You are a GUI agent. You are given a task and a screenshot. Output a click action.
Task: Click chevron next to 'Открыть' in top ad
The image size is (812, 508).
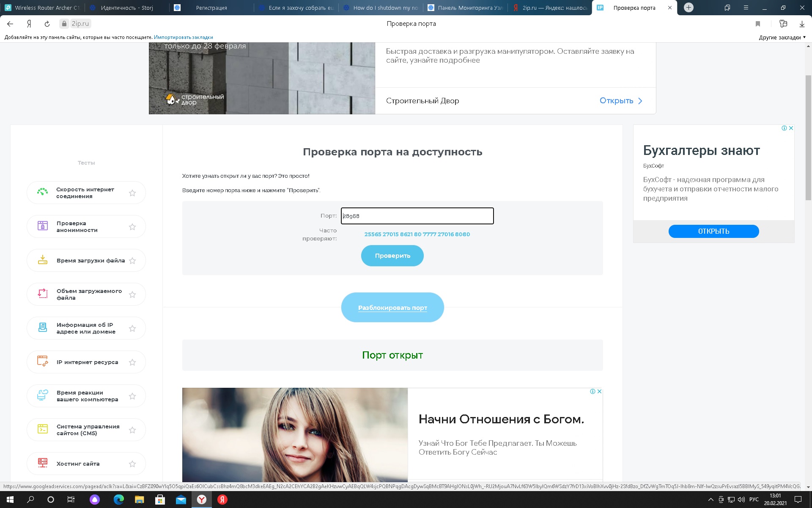point(640,101)
